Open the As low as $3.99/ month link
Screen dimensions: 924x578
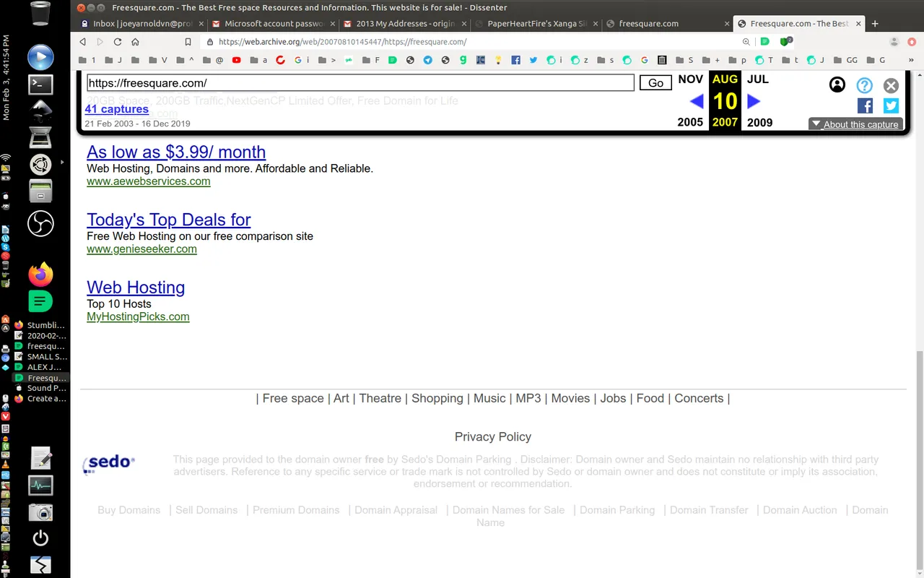[176, 152]
